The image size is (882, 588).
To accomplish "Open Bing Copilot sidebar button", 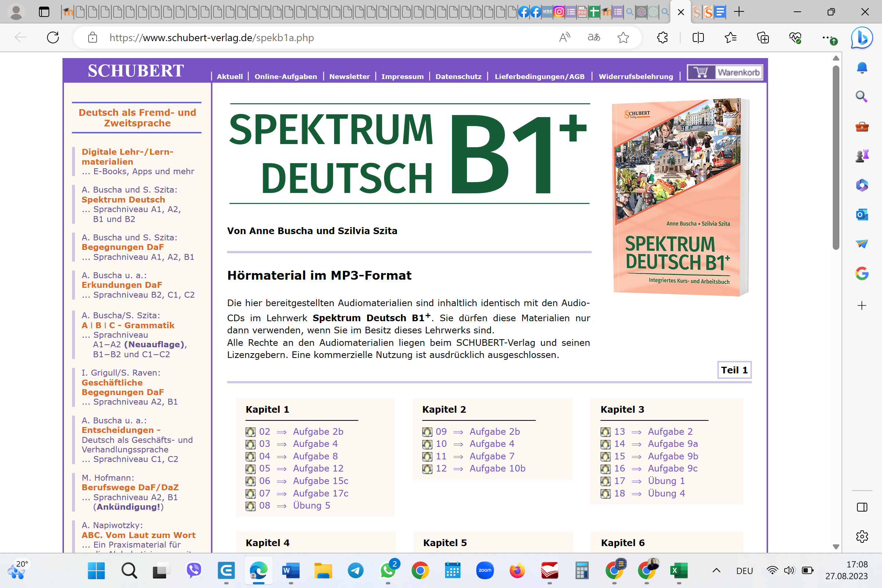I will click(861, 37).
